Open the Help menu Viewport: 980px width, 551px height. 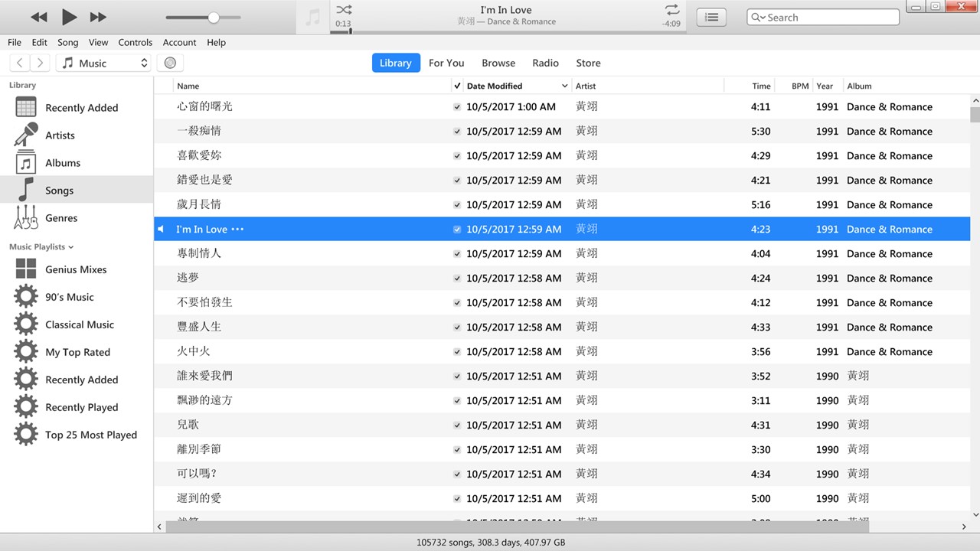point(217,42)
